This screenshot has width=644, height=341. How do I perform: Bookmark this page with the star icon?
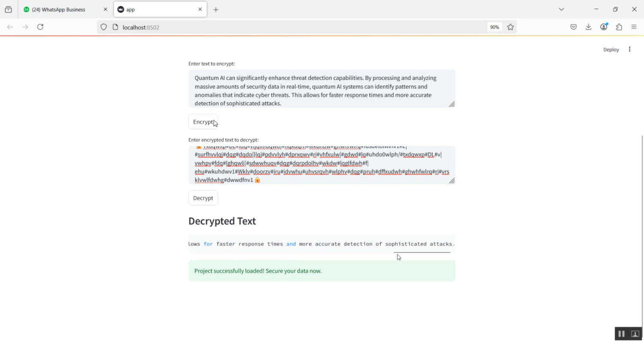[510, 27]
